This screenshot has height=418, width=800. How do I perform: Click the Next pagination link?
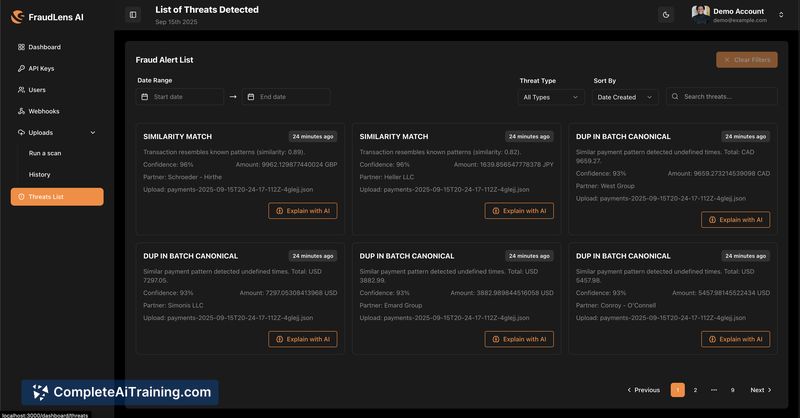coord(761,390)
